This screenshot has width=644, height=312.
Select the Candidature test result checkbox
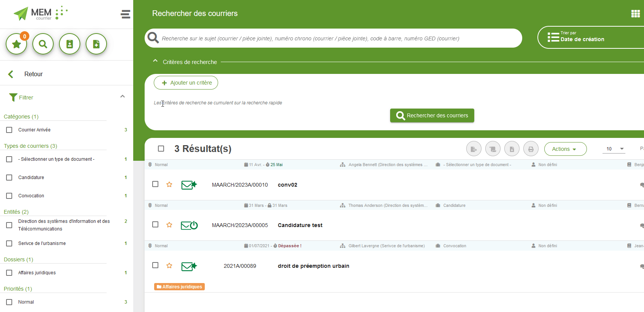(155, 225)
